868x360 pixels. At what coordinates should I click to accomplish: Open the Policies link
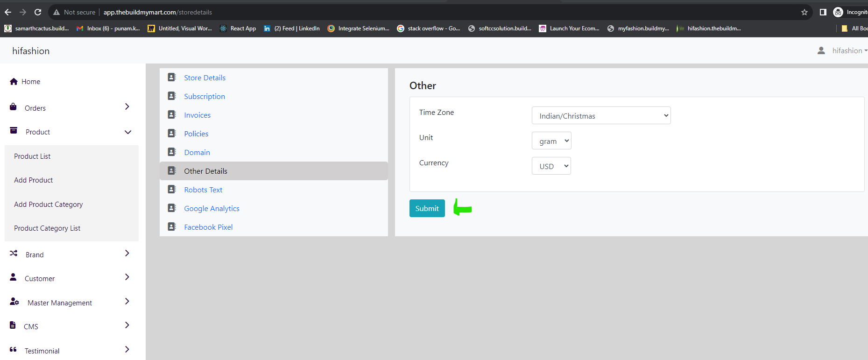click(x=196, y=134)
